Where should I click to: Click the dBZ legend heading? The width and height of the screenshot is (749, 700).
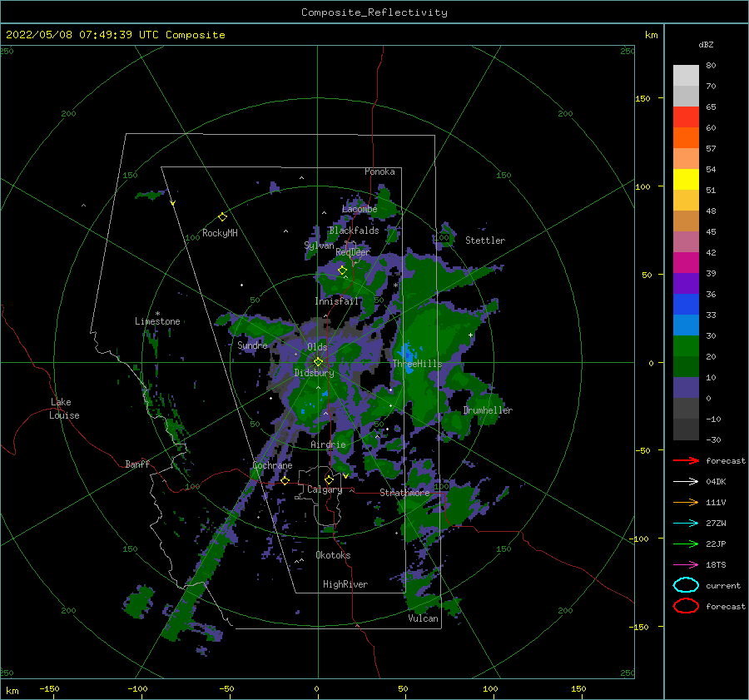pyautogui.click(x=706, y=44)
